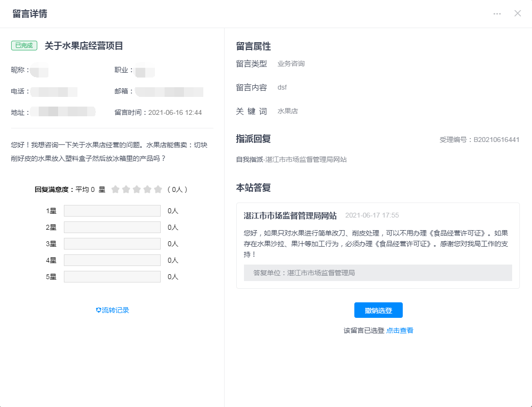Click the 受理编号 B20210616441 text
The height and width of the screenshot is (407, 532).
[479, 140]
